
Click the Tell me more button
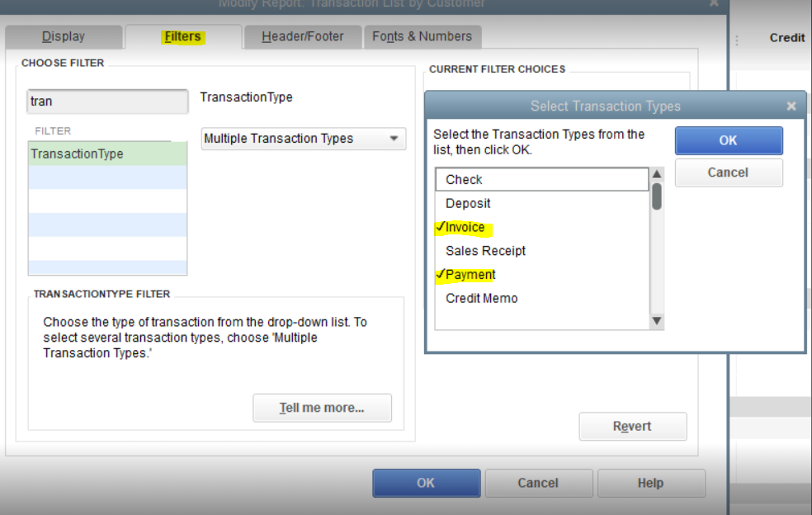click(x=322, y=408)
